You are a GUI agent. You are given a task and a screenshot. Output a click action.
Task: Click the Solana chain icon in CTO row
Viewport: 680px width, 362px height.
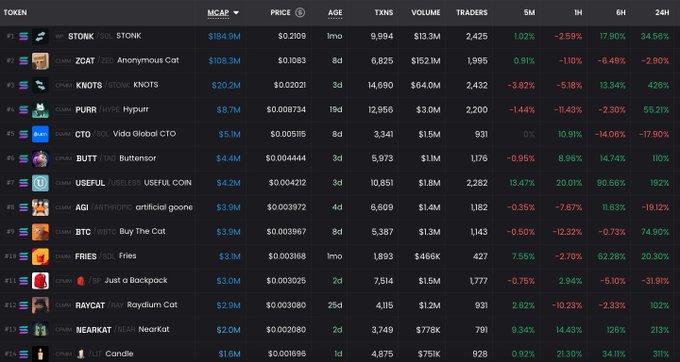pyautogui.click(x=23, y=134)
